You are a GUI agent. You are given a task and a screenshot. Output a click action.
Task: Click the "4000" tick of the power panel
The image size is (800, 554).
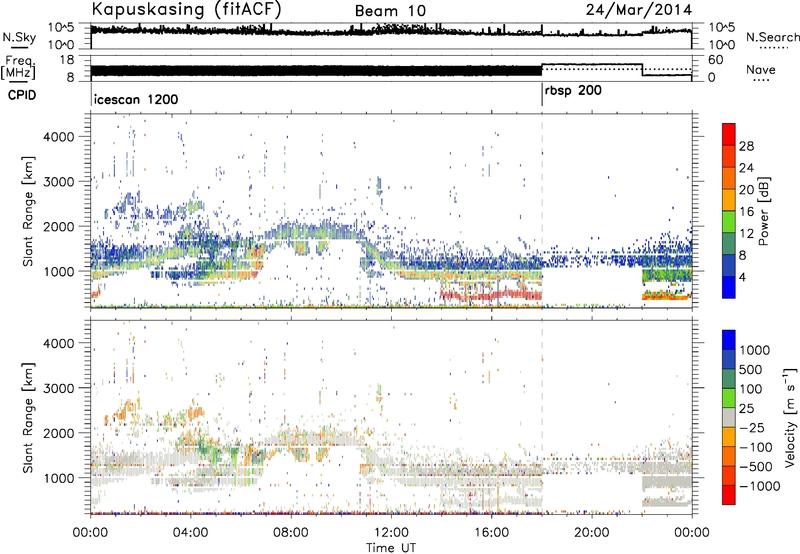click(60, 137)
